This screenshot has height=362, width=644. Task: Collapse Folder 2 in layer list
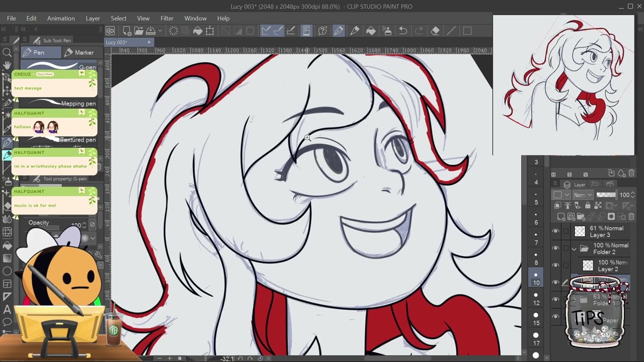click(x=574, y=248)
